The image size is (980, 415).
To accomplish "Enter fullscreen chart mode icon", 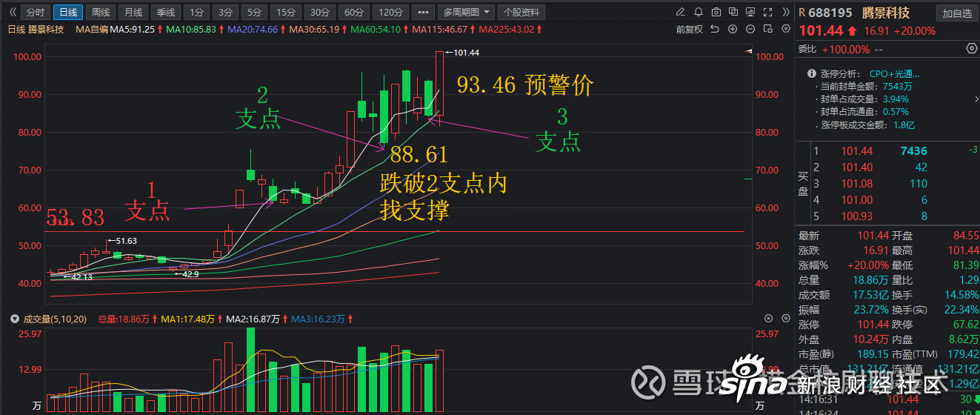I will point(767,13).
